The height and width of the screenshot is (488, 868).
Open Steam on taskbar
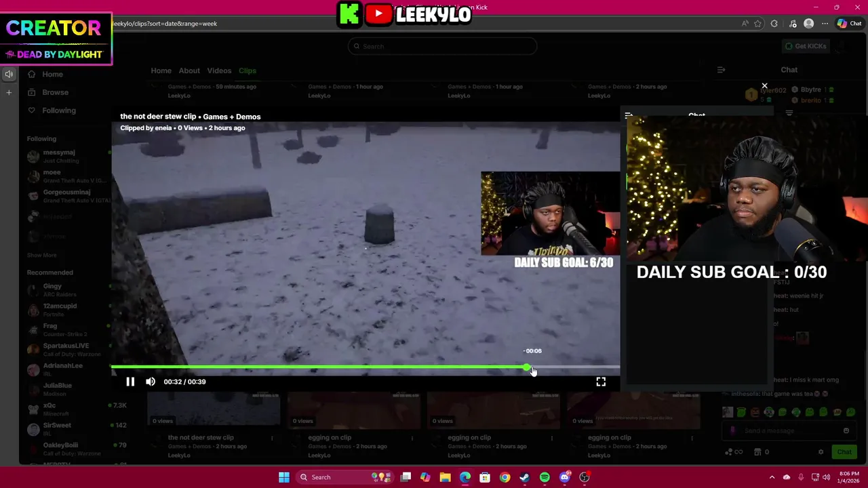(524, 477)
